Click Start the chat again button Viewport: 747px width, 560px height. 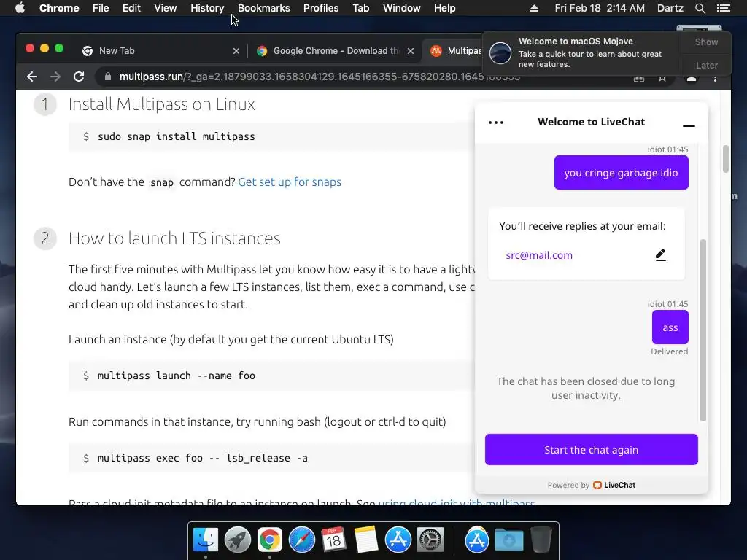pyautogui.click(x=591, y=449)
